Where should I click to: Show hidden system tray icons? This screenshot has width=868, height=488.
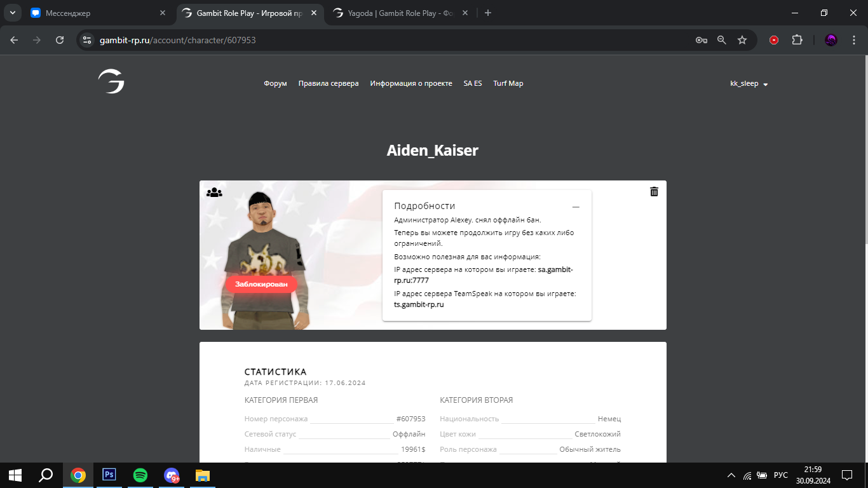pos(731,475)
